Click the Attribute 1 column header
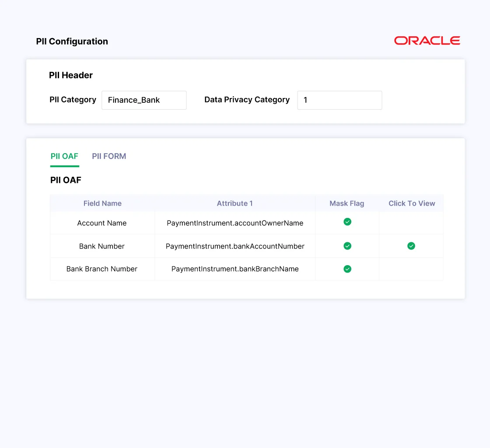The width and height of the screenshot is (490, 448). pyautogui.click(x=235, y=203)
